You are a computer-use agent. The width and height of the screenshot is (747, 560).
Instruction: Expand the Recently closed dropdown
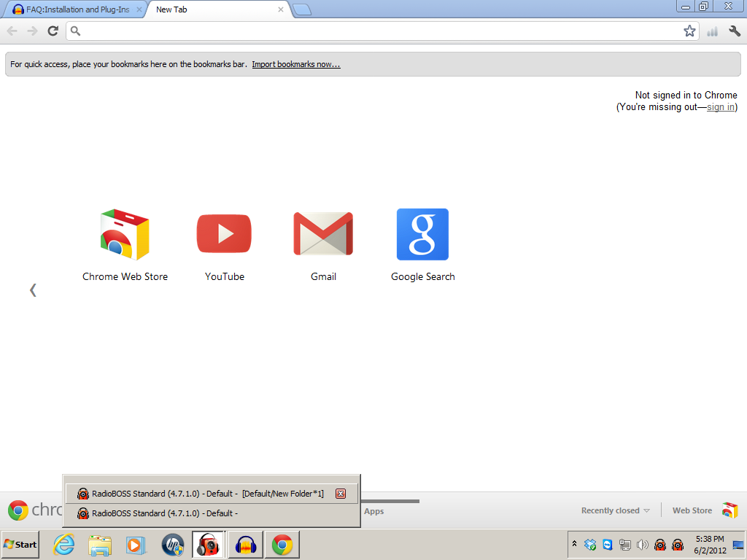[x=615, y=510]
